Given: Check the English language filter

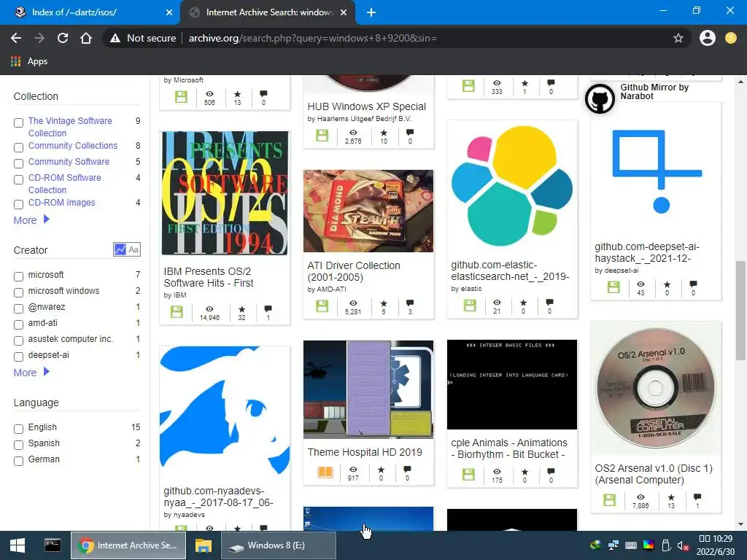Looking at the screenshot, I should pos(18,429).
